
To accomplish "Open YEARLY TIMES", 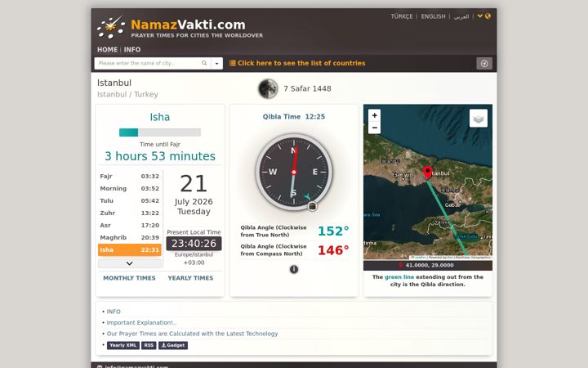I will pos(190,278).
